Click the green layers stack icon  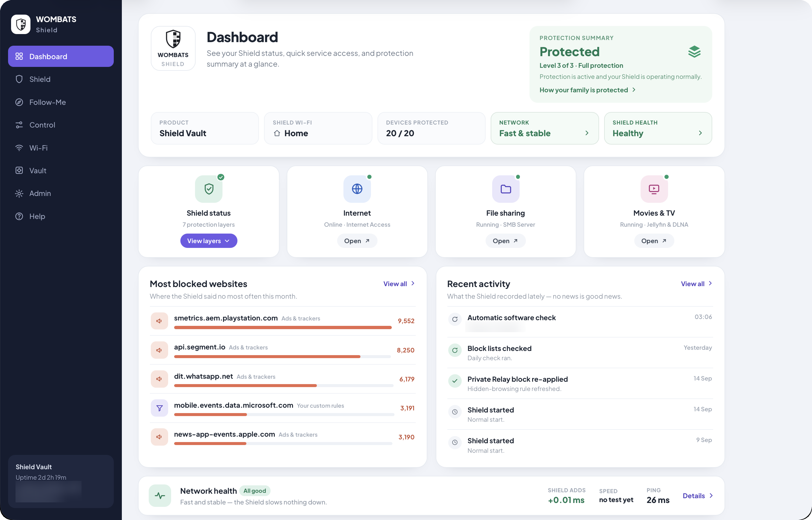pos(694,52)
